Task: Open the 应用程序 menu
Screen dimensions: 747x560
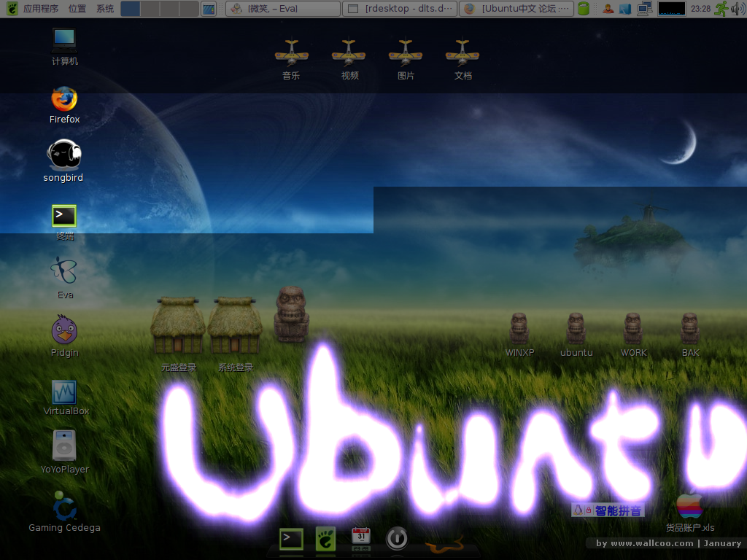Action: pyautogui.click(x=41, y=9)
